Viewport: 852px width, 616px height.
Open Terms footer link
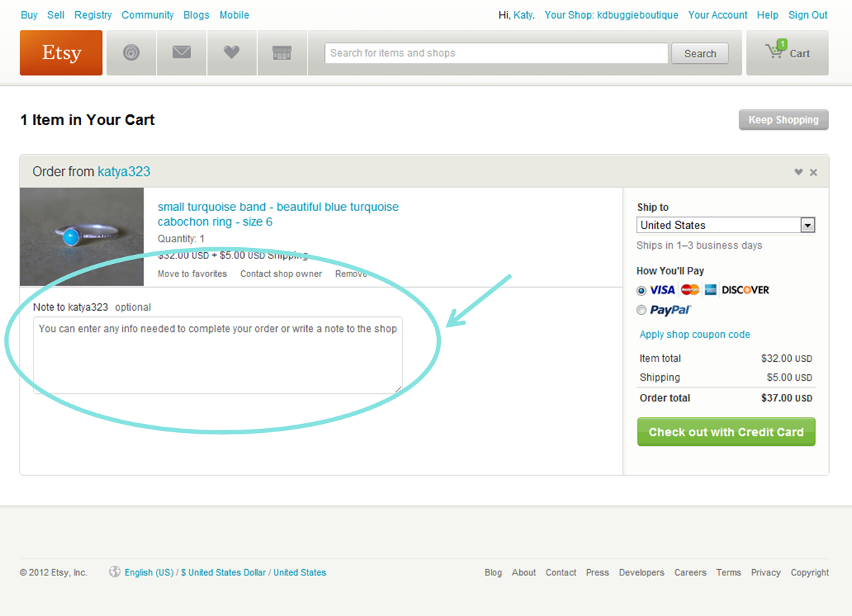click(728, 573)
